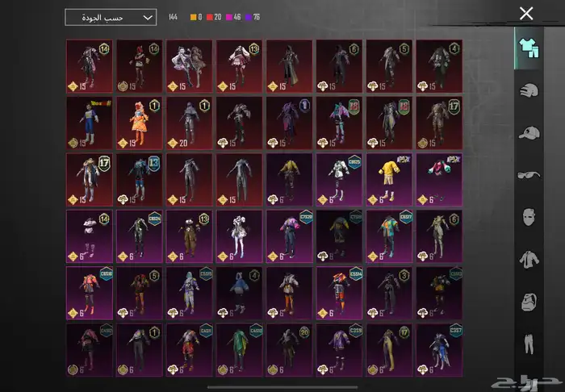Select the twin white dresses outfit
Image resolution: width=565 pixels, height=392 pixels.
point(190,66)
